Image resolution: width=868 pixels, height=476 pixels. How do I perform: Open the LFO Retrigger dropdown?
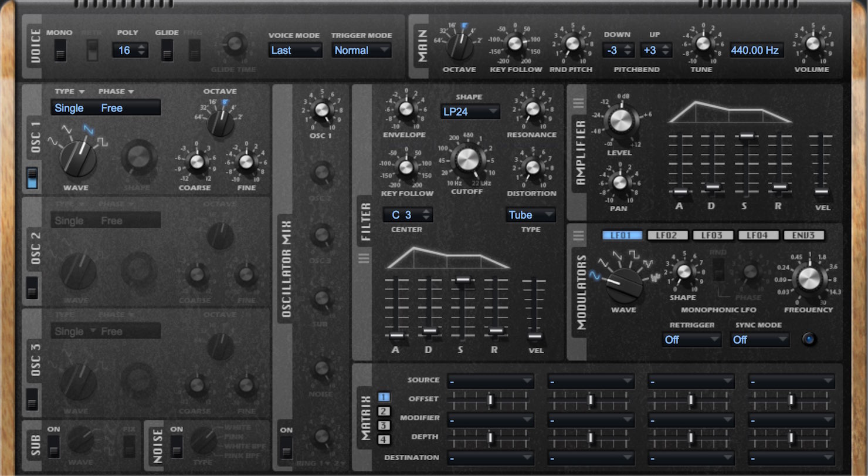coord(692,339)
